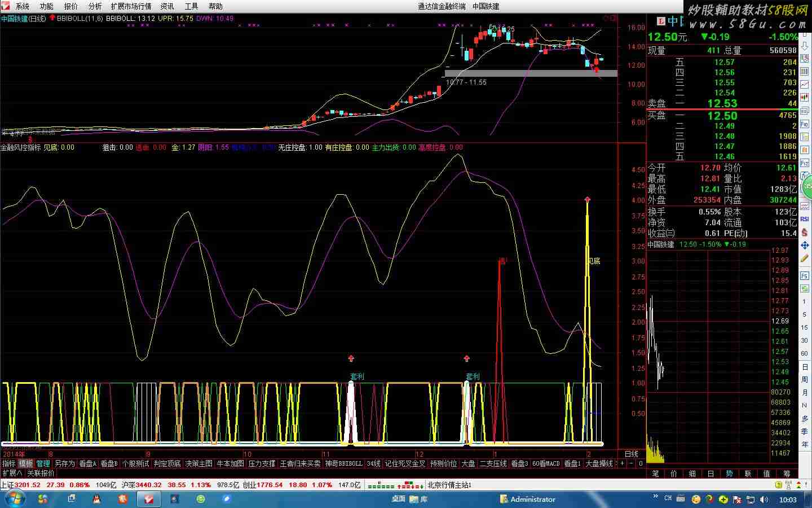Image resolution: width=812 pixels, height=508 pixels.
Task: Open the 分析 menu
Action: 95,6
